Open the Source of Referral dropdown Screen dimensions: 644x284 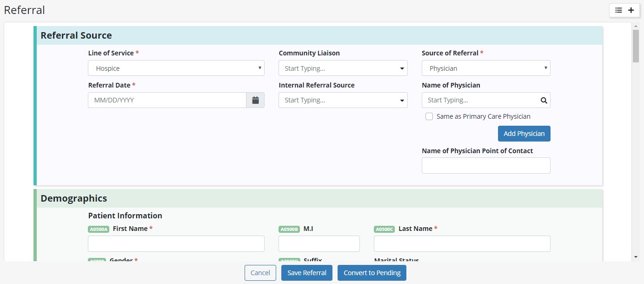(x=485, y=68)
